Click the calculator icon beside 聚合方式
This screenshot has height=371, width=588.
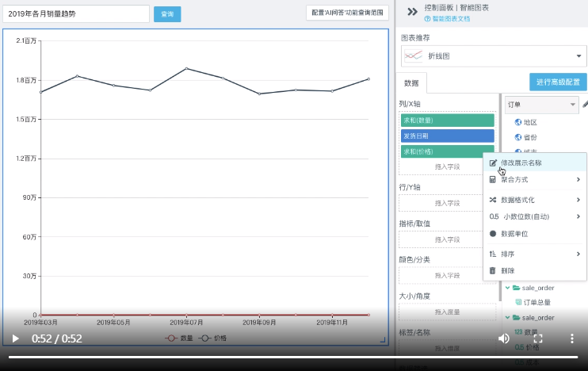tap(493, 180)
